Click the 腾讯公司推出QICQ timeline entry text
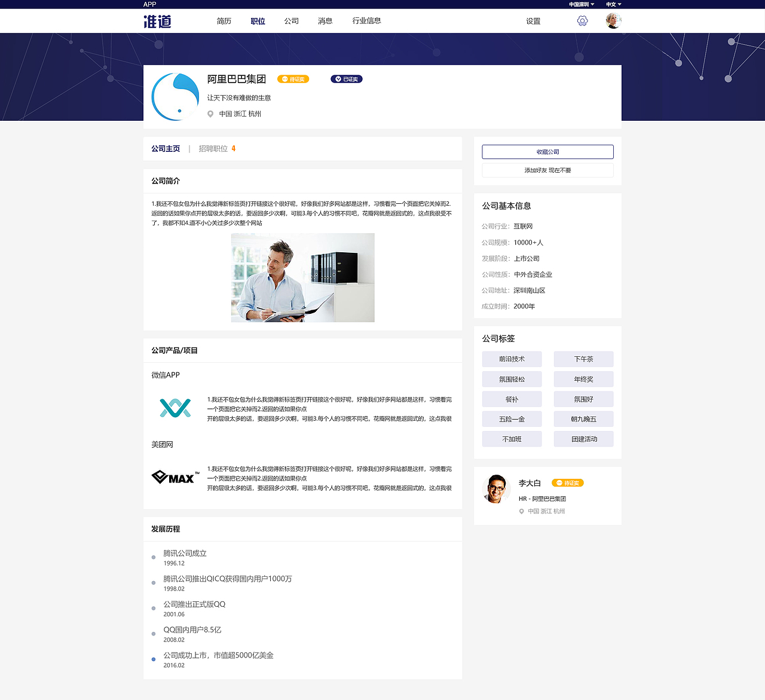 tap(228, 579)
